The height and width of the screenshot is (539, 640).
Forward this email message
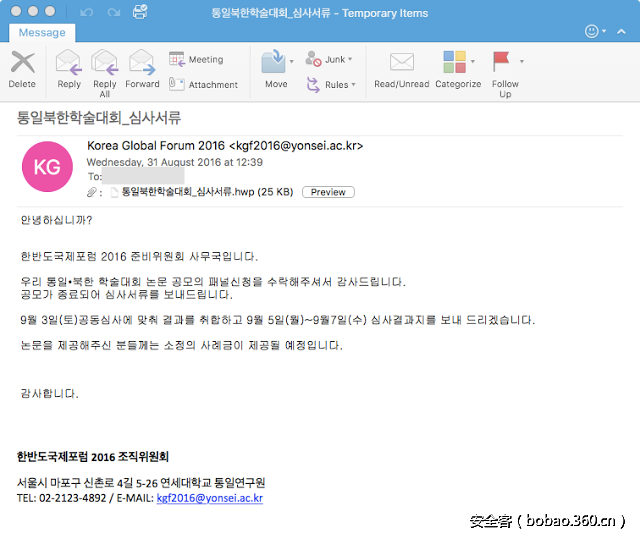tap(142, 66)
